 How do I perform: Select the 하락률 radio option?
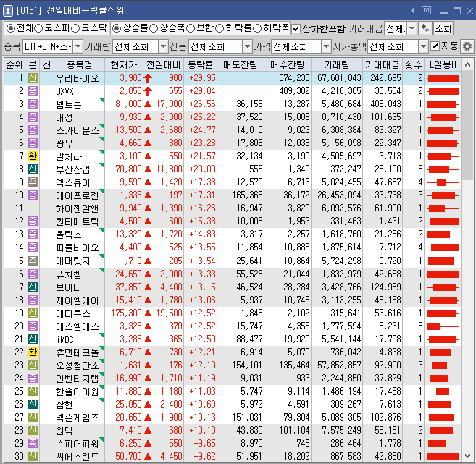[220, 28]
